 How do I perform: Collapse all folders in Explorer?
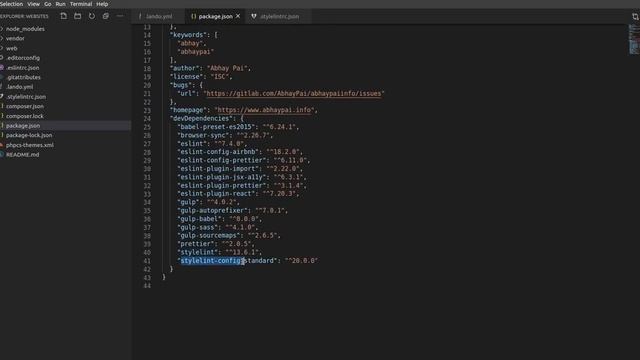coord(106,16)
